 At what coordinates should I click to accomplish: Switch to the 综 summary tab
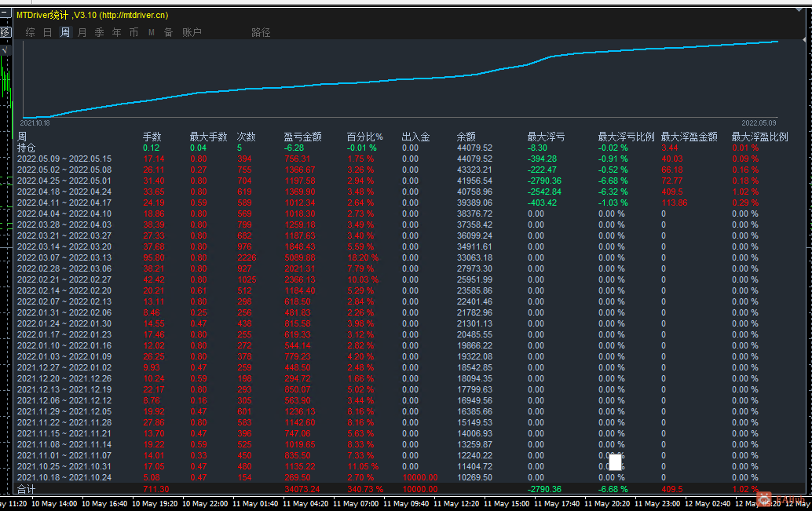coord(31,32)
